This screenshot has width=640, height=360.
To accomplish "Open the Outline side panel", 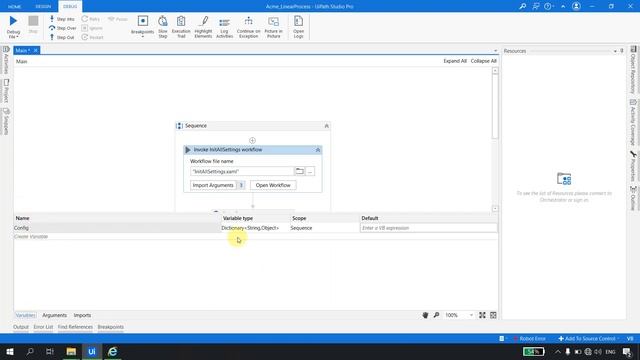I will [x=633, y=198].
